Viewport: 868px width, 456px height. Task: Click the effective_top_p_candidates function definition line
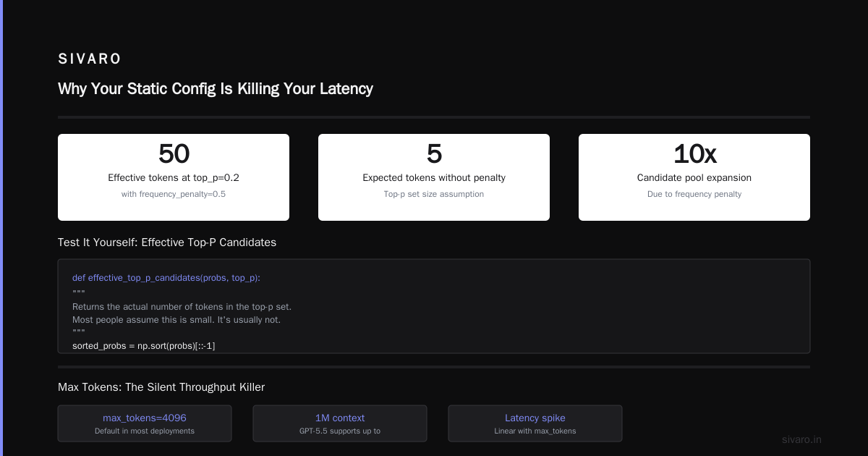[166, 278]
